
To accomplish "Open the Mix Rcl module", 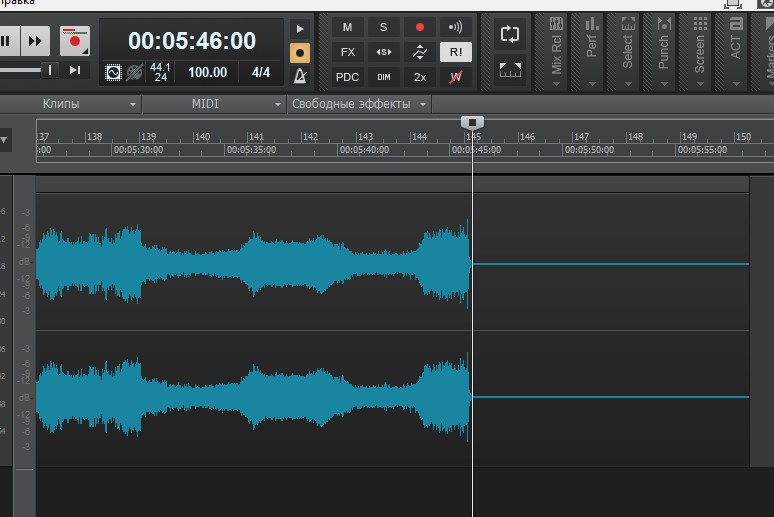I will pos(556,51).
